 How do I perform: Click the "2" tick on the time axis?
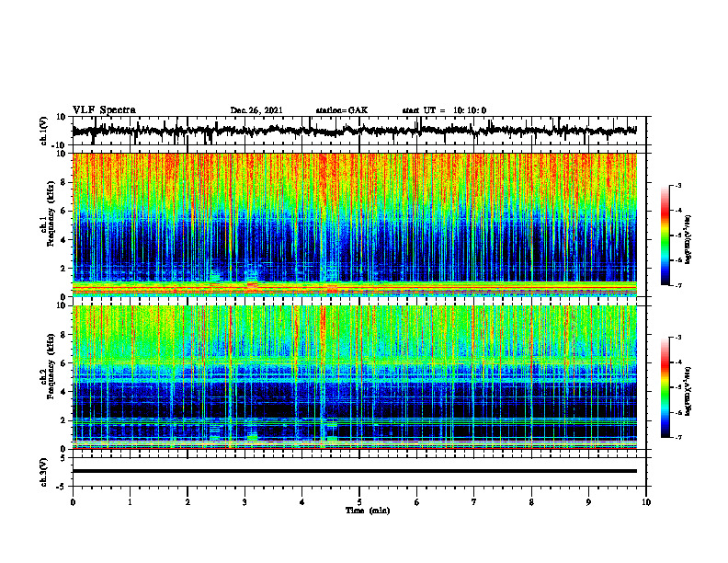(x=188, y=502)
